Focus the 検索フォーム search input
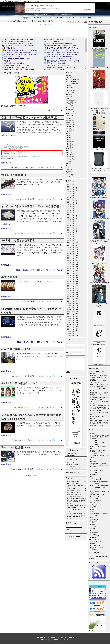This screenshot has width=110, height=644. 74,526
